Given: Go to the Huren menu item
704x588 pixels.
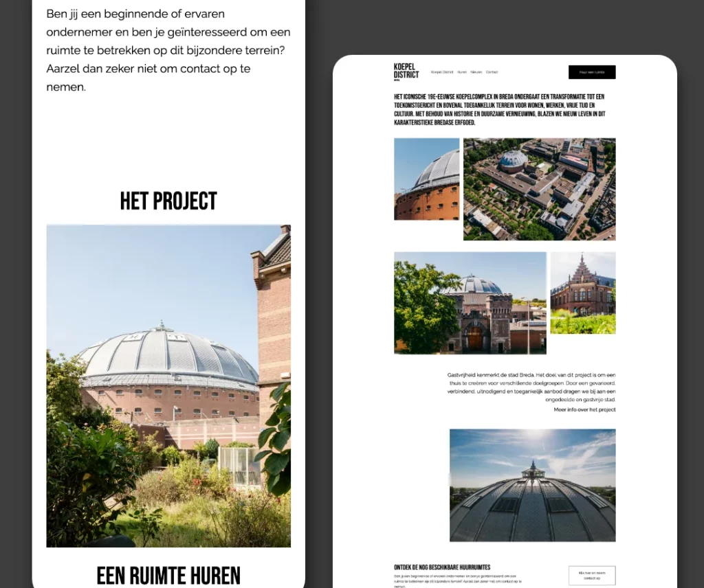Looking at the screenshot, I should click(462, 72).
